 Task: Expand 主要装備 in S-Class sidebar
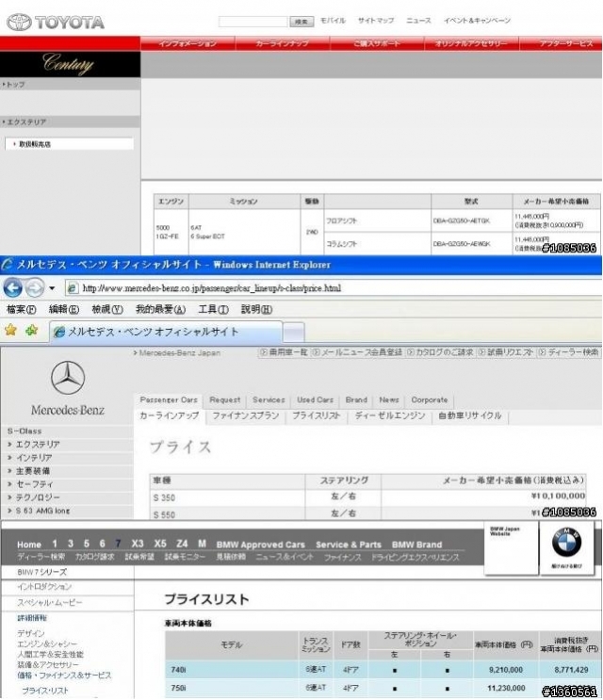coord(33,471)
